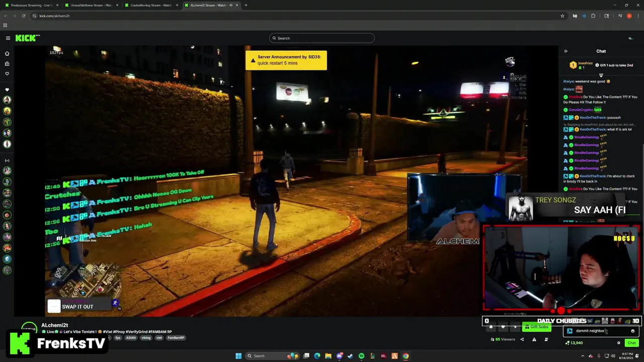Click the Gift Subs button
This screenshot has height=362, width=644.
click(537, 327)
